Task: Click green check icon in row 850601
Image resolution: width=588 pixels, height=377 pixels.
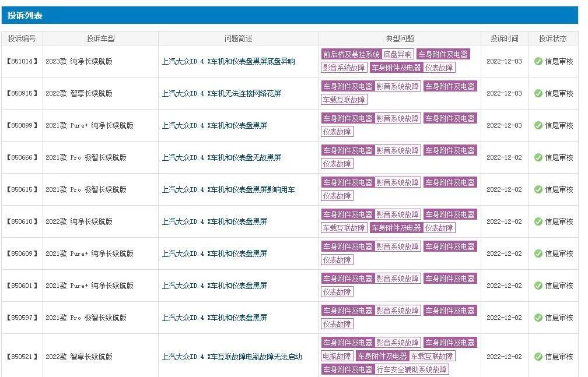Action: 538,286
